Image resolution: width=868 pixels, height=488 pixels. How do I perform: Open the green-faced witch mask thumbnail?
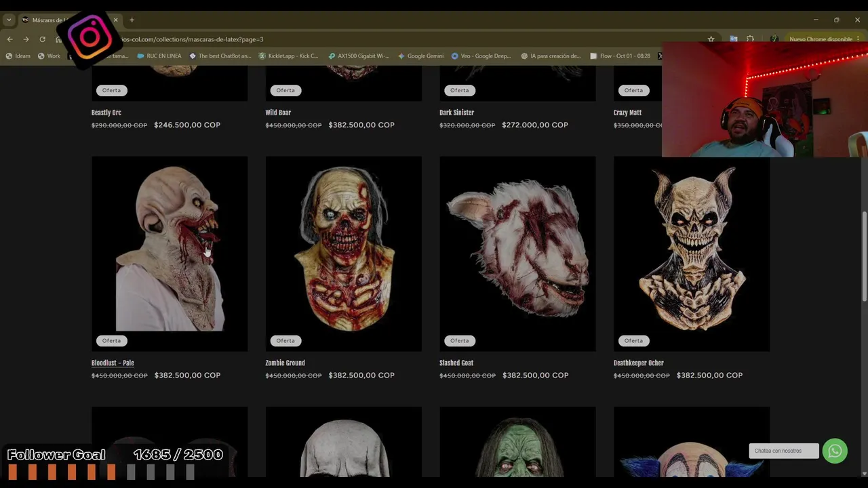pyautogui.click(x=517, y=441)
